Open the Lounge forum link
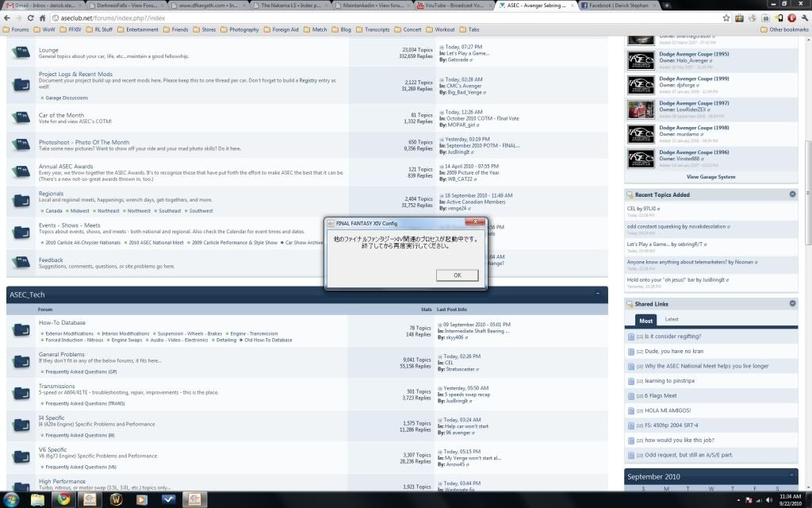 coord(48,50)
